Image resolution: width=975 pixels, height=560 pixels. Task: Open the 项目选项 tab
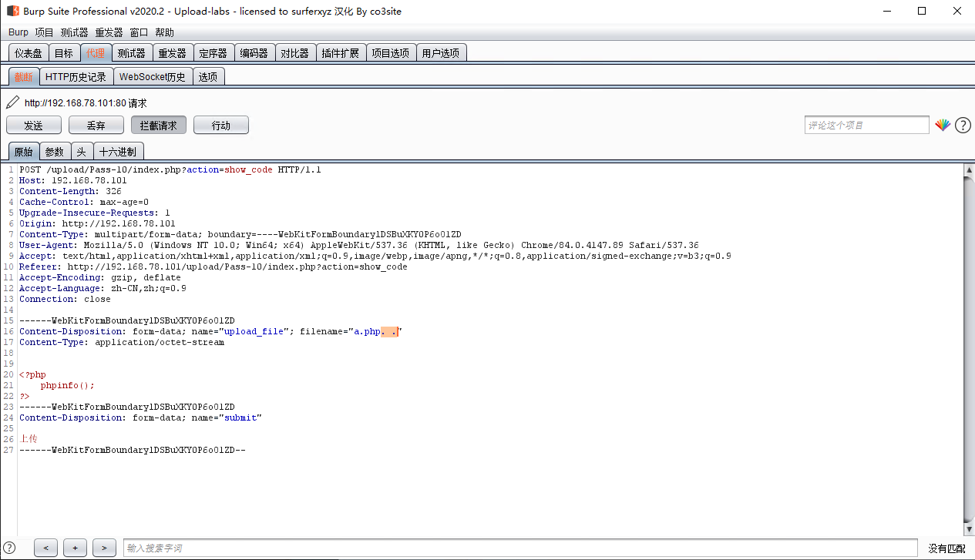coord(390,53)
